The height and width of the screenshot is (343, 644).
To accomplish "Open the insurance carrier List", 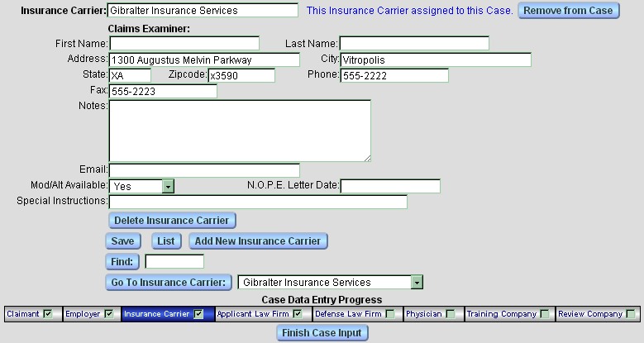I will (166, 241).
